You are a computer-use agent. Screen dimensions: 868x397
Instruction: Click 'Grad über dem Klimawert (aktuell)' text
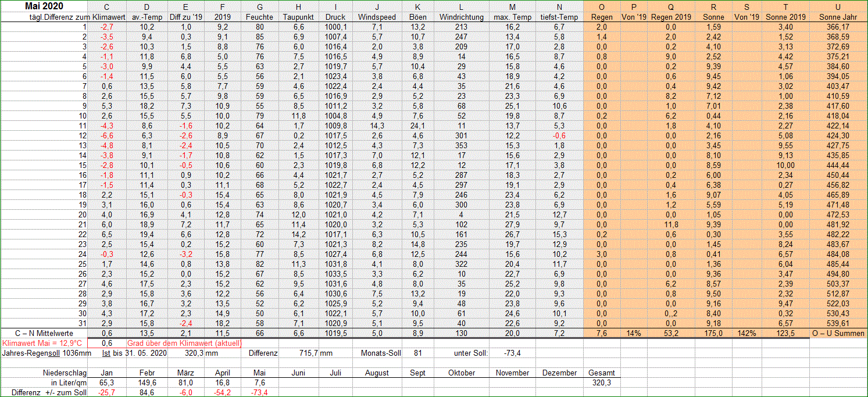click(x=184, y=343)
